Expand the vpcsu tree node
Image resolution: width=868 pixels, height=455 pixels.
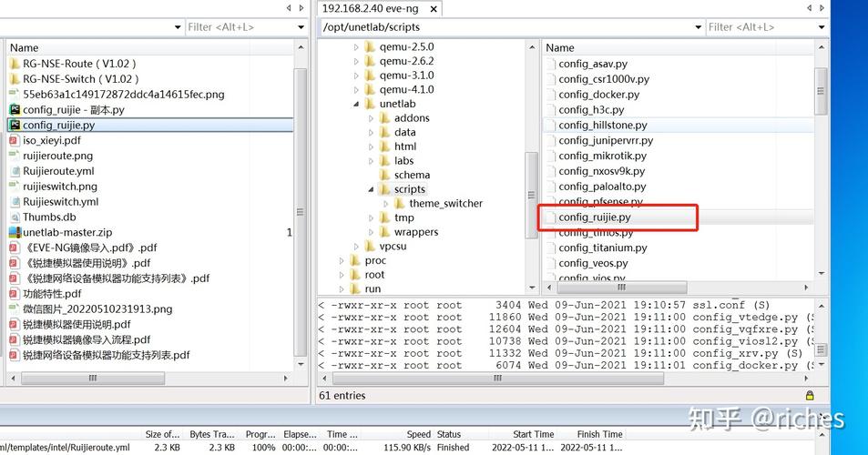tap(356, 246)
